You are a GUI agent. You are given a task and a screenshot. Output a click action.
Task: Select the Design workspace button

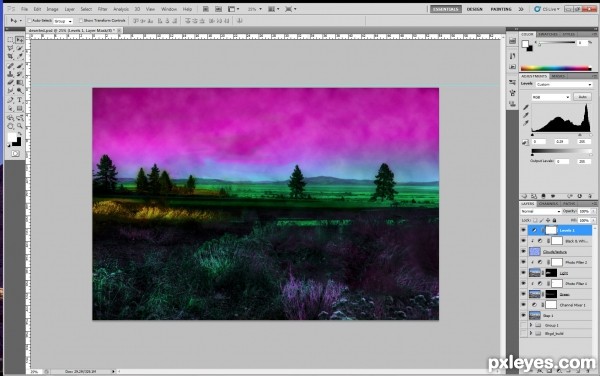(x=474, y=9)
